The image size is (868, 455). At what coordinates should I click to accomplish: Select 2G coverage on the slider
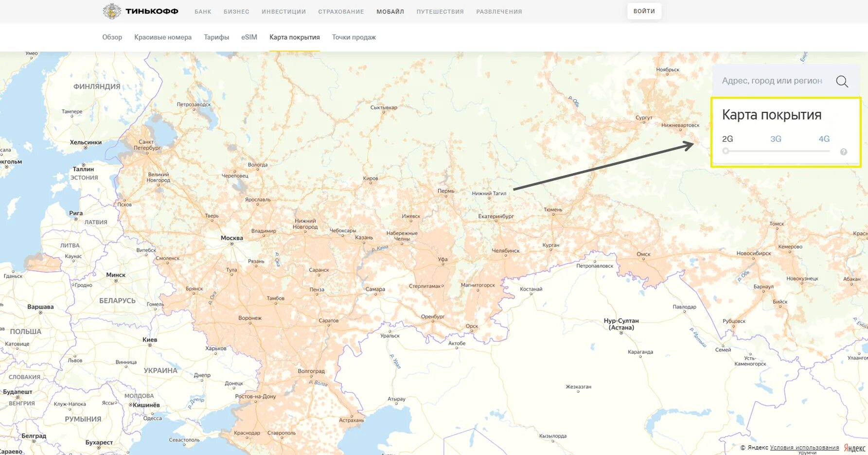click(727, 139)
